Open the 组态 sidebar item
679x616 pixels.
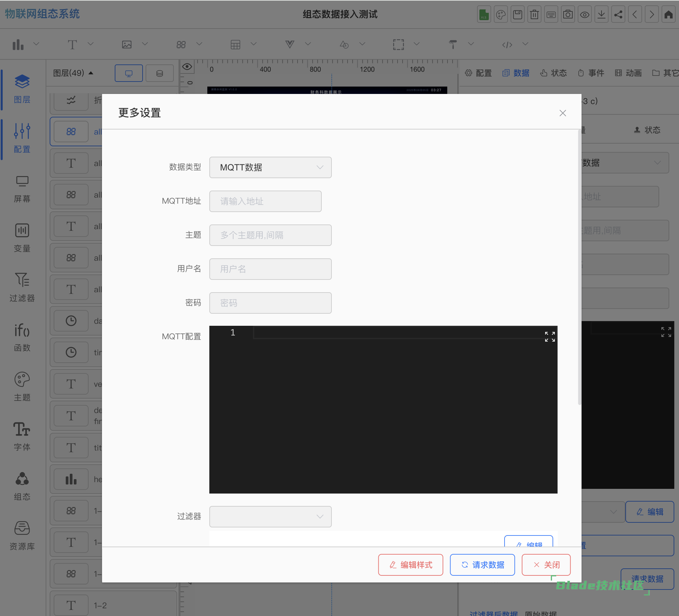[x=22, y=486]
